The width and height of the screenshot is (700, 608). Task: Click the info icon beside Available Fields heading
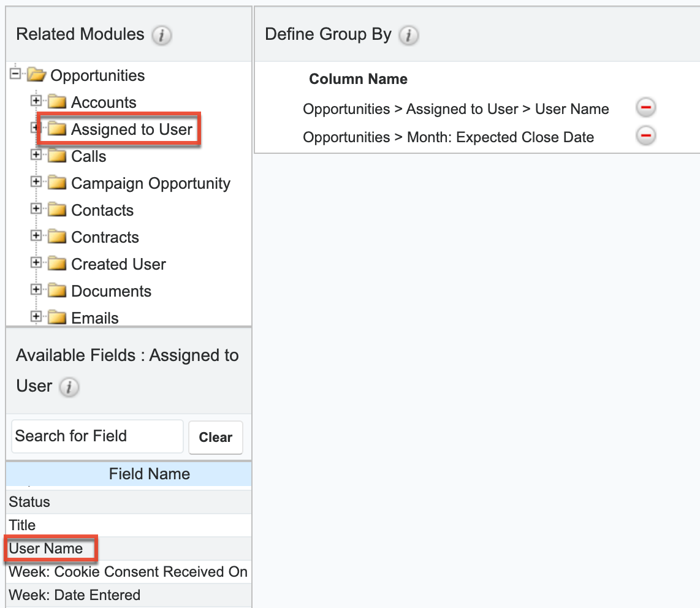pyautogui.click(x=69, y=387)
